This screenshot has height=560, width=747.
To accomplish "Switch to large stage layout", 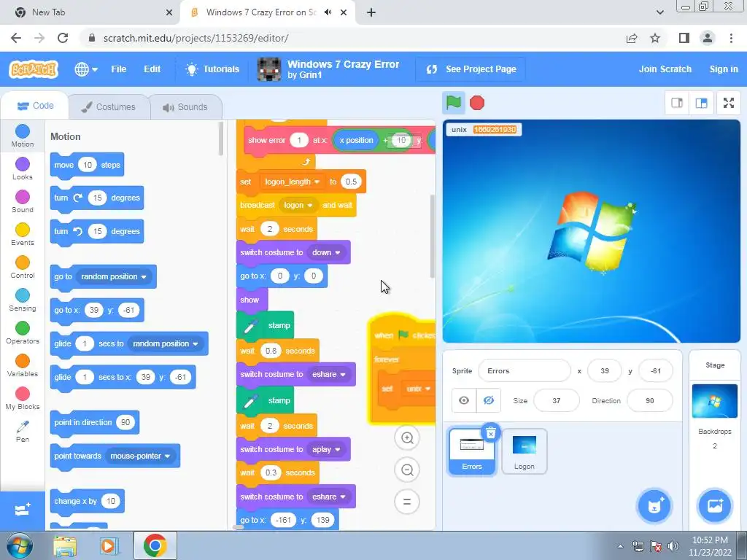I will 701,103.
